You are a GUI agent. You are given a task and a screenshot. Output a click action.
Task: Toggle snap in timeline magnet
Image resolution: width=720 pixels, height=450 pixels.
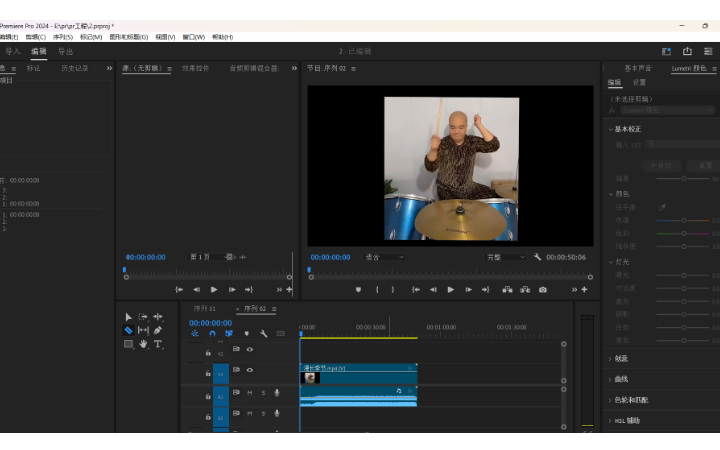212,334
